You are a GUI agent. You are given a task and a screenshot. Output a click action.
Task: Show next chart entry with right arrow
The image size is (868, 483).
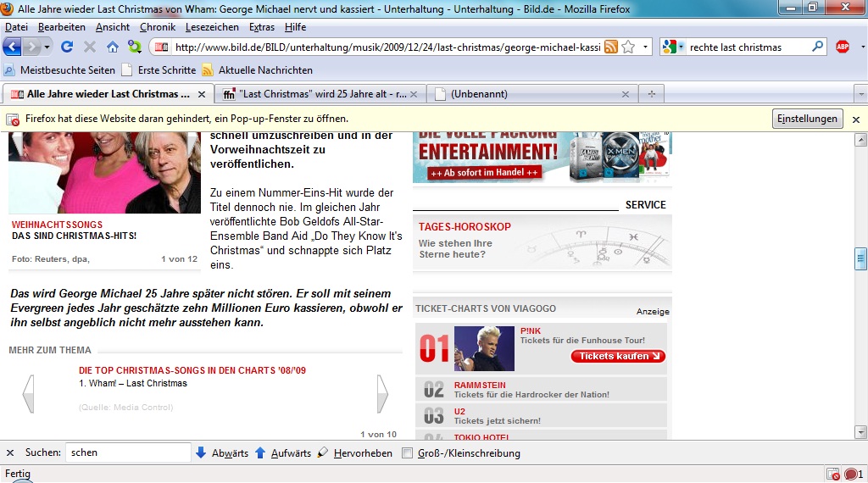pyautogui.click(x=382, y=394)
